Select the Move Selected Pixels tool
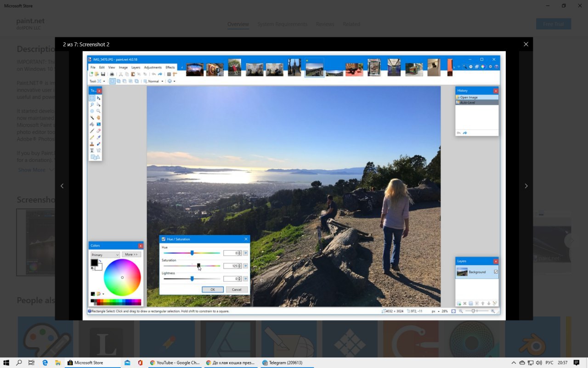This screenshot has width=588, height=368. pyautogui.click(x=99, y=98)
